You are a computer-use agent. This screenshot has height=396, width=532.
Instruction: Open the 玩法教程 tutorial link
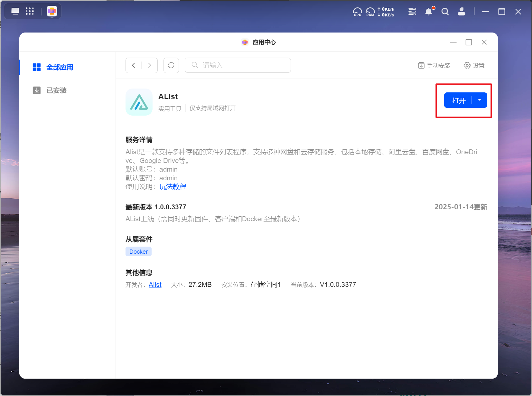173,187
